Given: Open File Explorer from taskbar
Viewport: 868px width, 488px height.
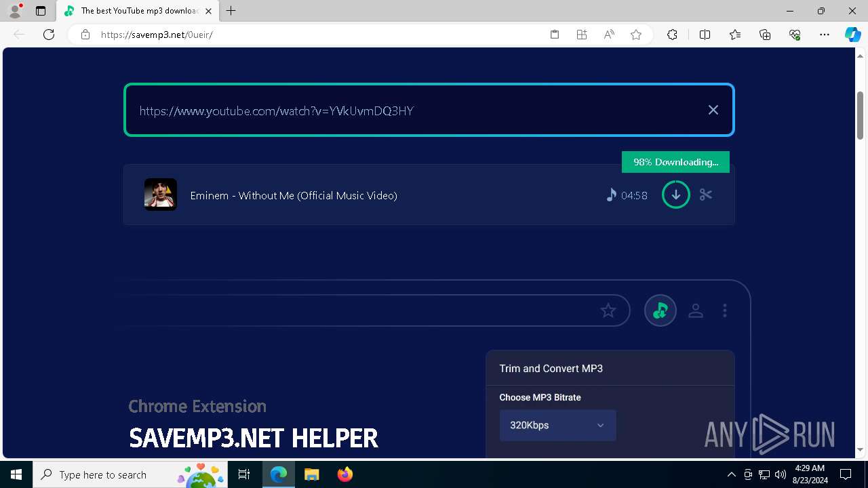Looking at the screenshot, I should [x=311, y=474].
